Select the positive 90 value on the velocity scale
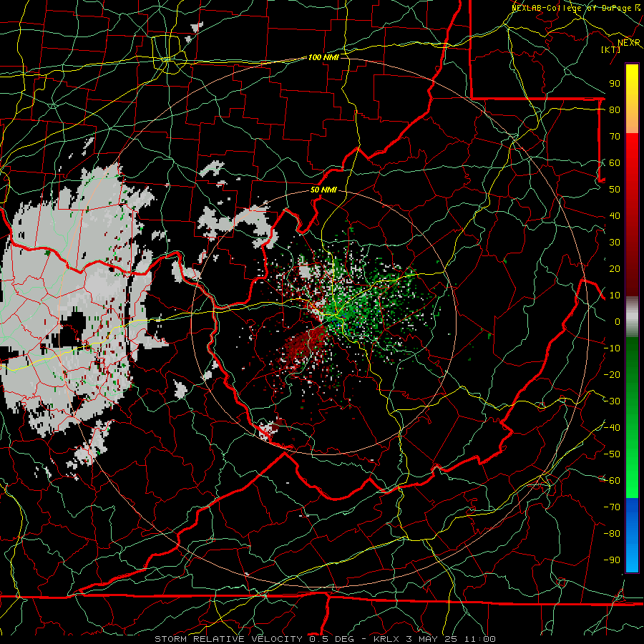This screenshot has height=644, width=644. pyautogui.click(x=615, y=84)
